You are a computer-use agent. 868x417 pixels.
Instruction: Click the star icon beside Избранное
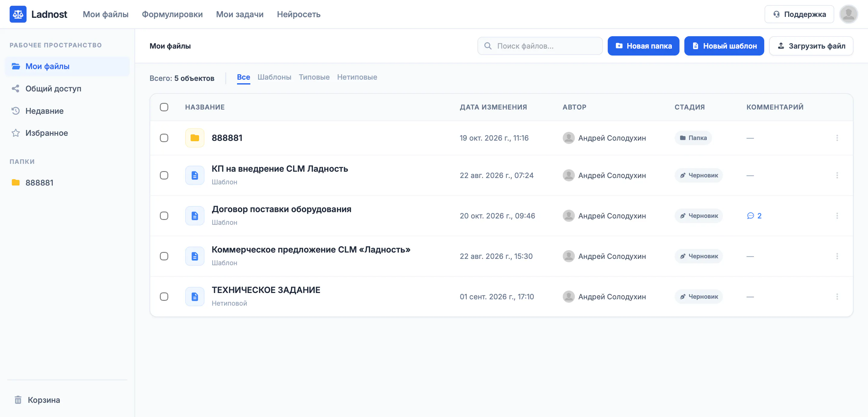15,133
